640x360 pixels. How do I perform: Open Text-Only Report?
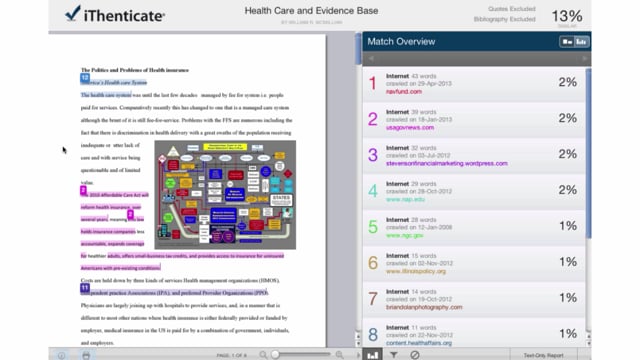click(543, 356)
